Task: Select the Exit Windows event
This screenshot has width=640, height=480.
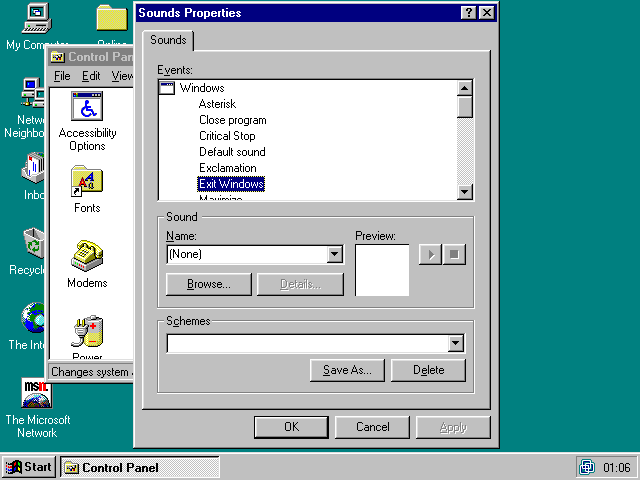Action: 231,184
